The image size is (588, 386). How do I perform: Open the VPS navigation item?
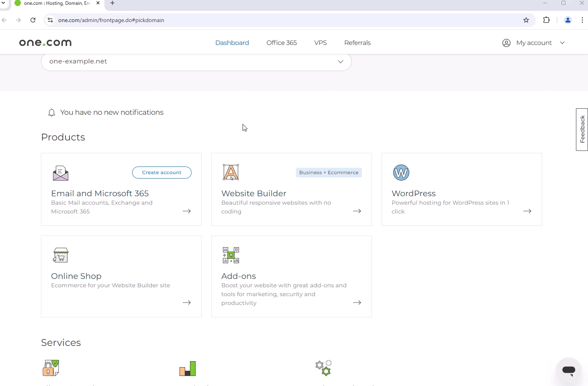coord(320,43)
